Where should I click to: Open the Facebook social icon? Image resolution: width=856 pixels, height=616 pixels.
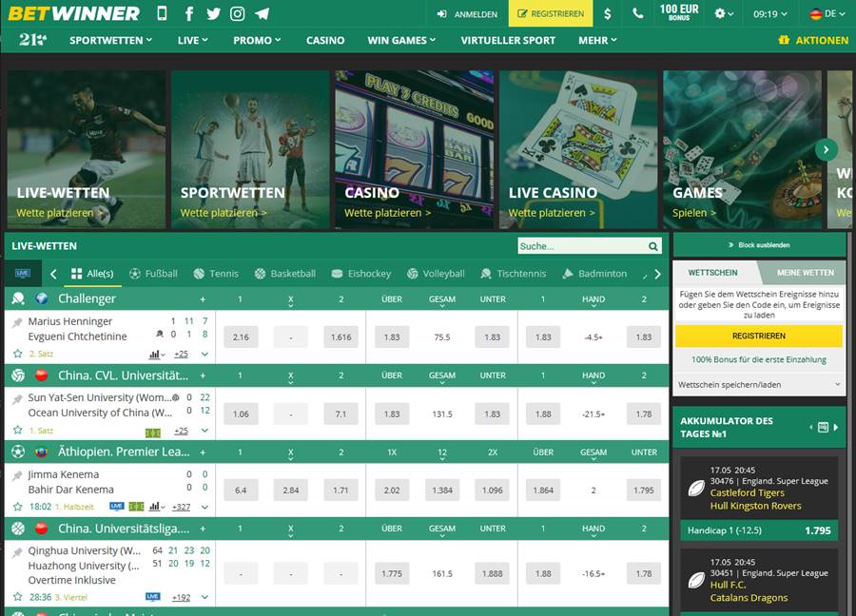(189, 14)
